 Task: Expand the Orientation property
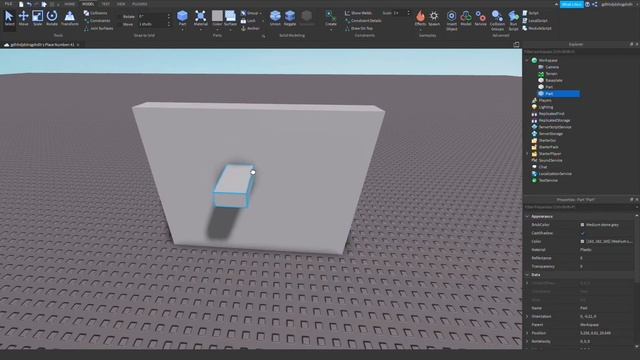point(527,316)
